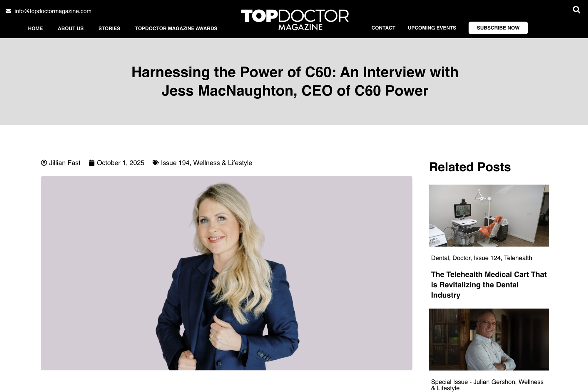Viewport: 588px width, 392px height.
Task: Click the tags icon beside Issue 194
Action: click(156, 163)
